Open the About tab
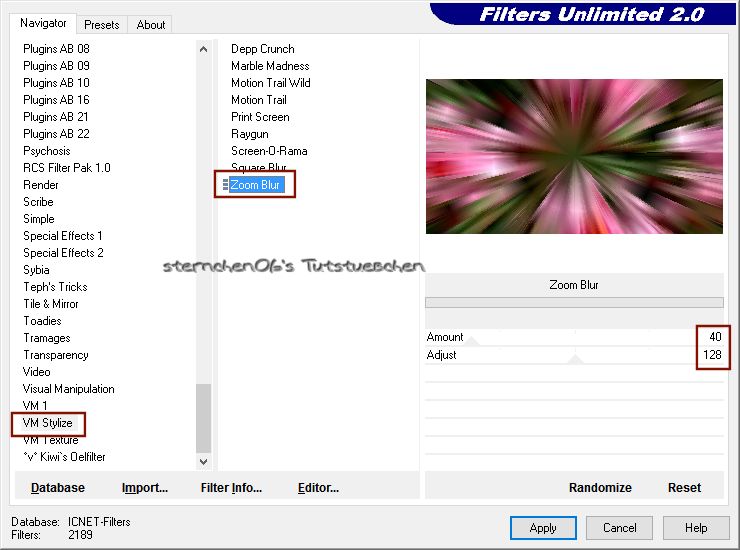This screenshot has height=550, width=740. [151, 25]
